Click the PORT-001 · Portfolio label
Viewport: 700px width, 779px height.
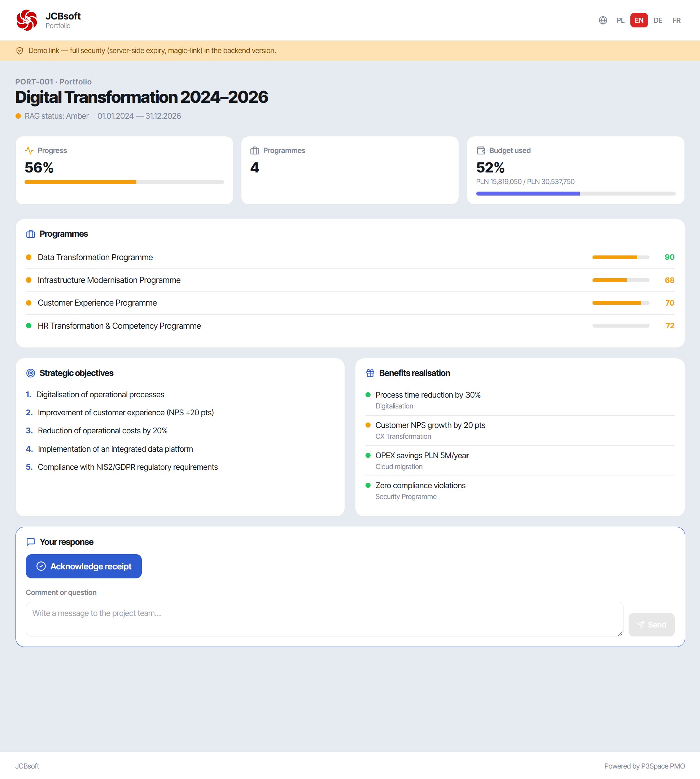(x=53, y=82)
